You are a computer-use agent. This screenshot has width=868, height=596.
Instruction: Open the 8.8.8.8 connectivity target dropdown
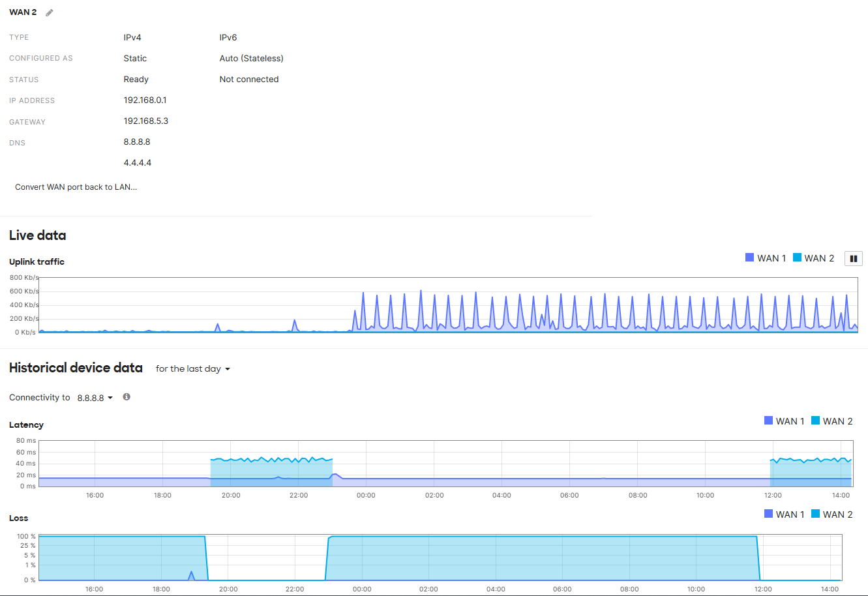pos(91,397)
